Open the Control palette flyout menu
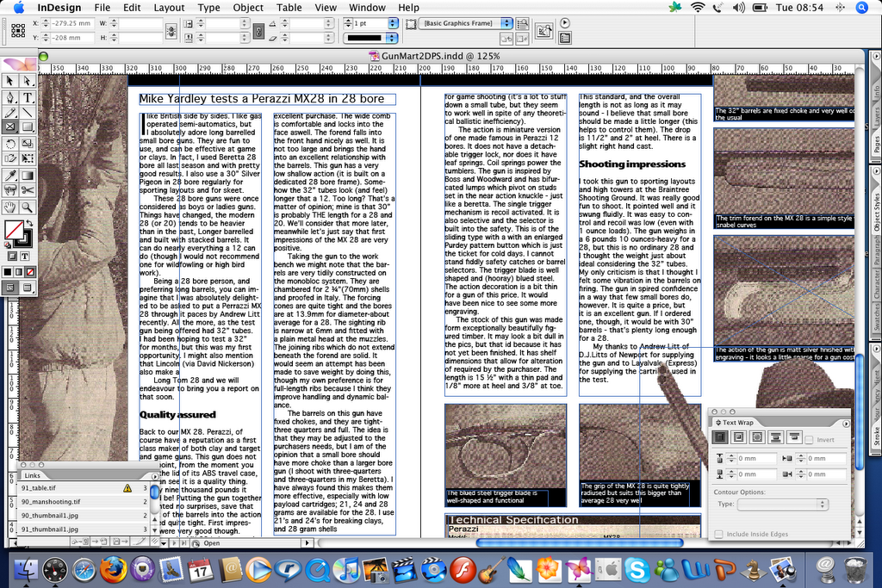Screen dimensions: 882x588 coord(565,23)
